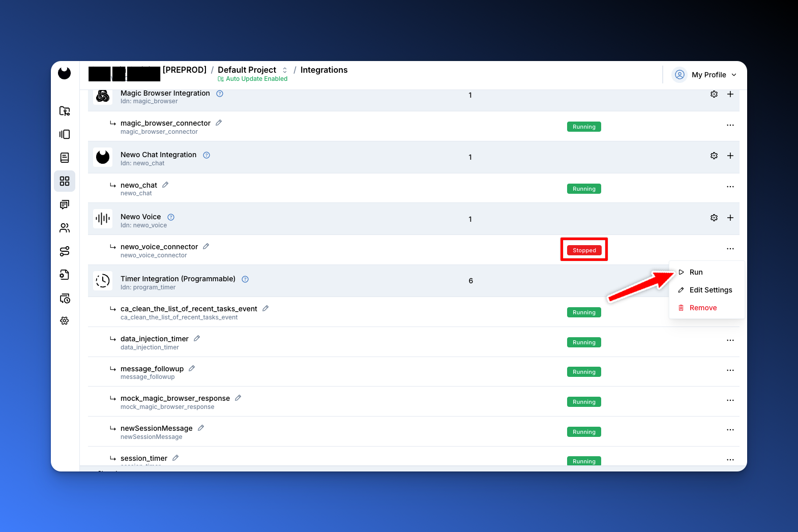This screenshot has width=798, height=532.
Task: Click the 'message_followup' row title
Action: pos(152,369)
